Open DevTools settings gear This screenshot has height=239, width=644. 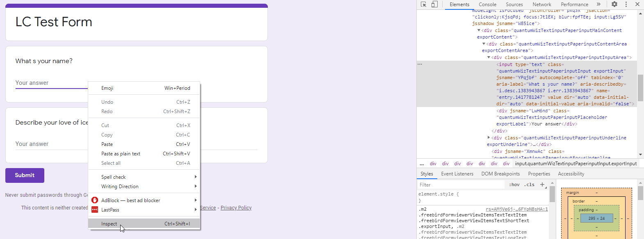point(614,5)
